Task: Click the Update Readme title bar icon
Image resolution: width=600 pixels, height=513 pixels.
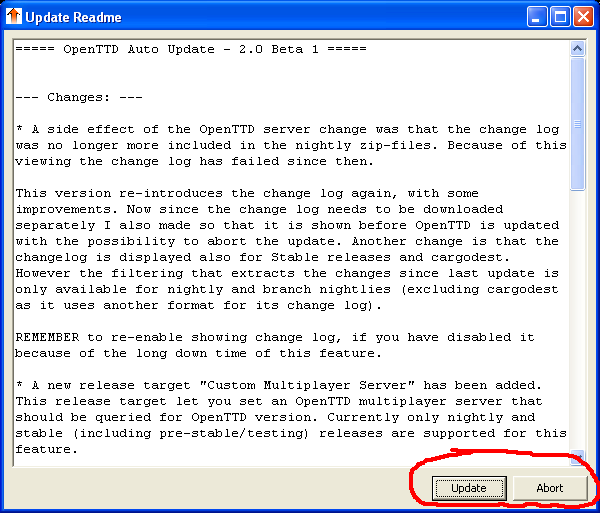Action: pyautogui.click(x=14, y=16)
